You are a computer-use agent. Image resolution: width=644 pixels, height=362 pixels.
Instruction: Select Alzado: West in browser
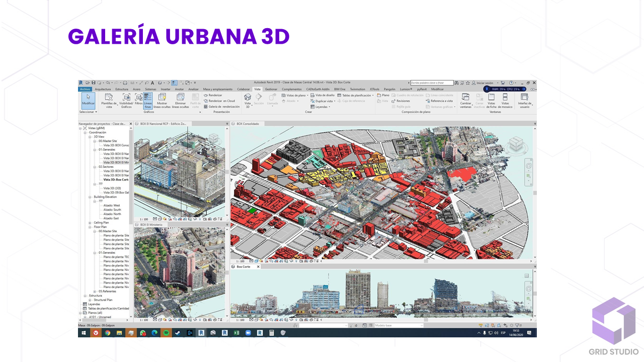click(x=112, y=205)
